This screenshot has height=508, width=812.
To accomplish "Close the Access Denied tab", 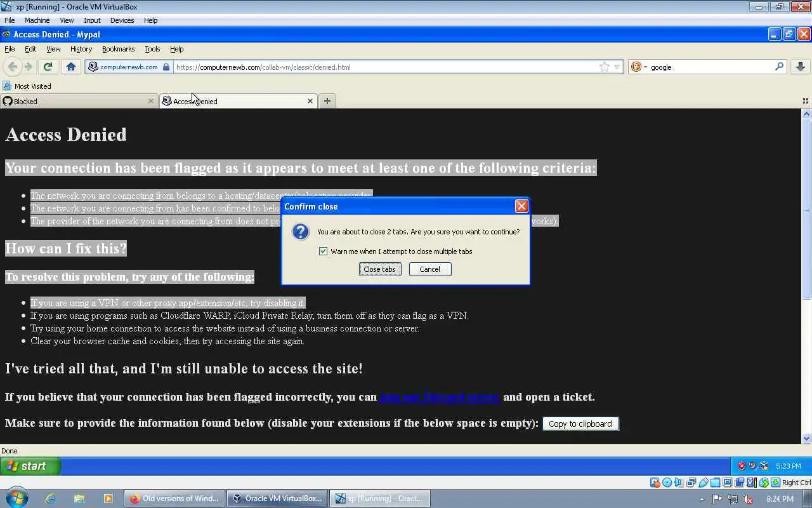I will 310,101.
